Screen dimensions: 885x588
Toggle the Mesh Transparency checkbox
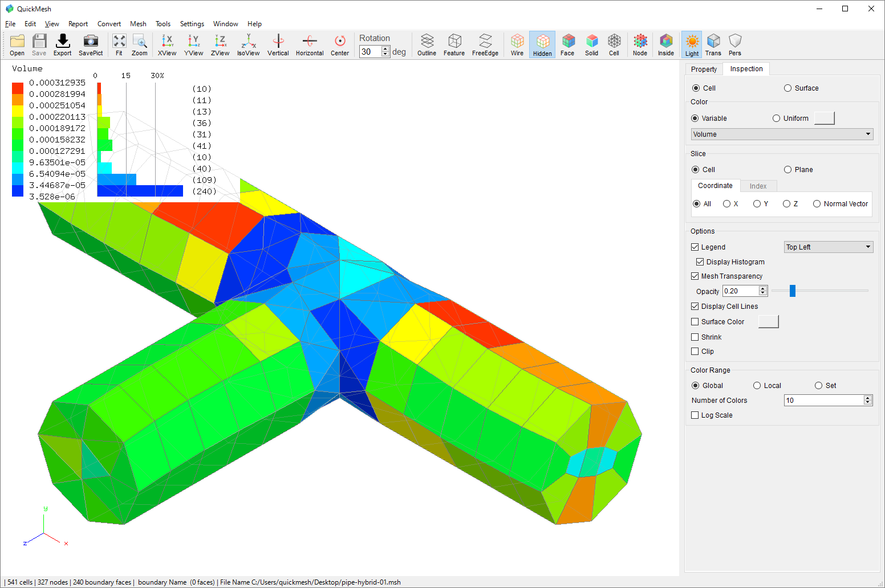pos(695,276)
